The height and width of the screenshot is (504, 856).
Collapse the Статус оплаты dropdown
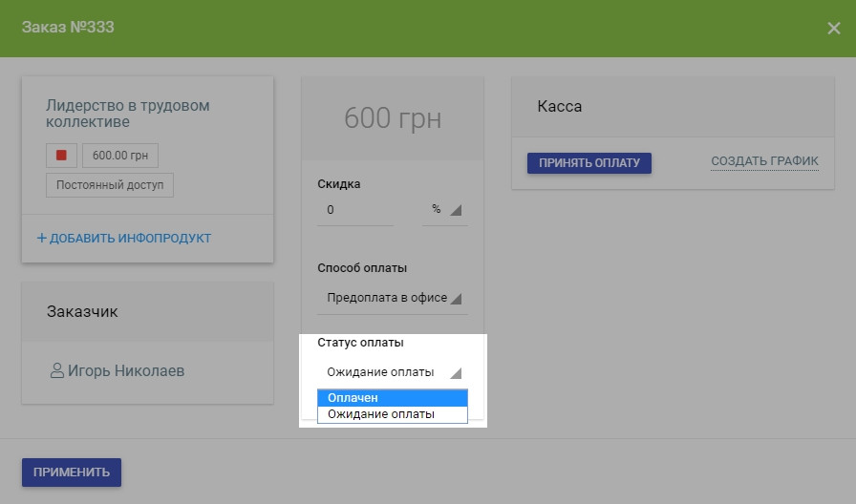click(393, 372)
